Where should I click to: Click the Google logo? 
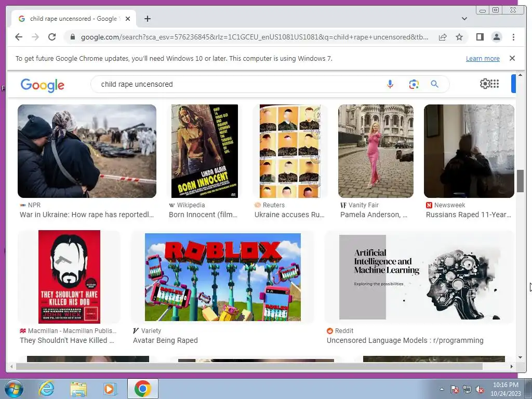43,85
